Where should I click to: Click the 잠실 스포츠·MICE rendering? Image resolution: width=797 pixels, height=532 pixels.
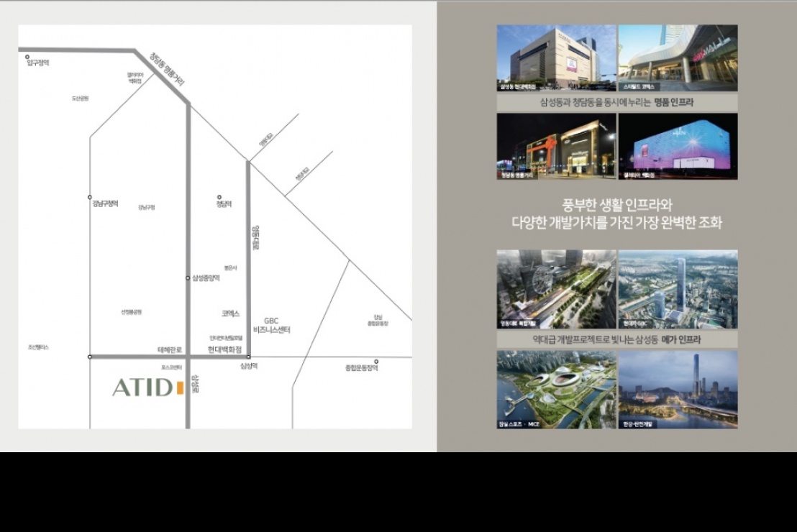[556, 390]
